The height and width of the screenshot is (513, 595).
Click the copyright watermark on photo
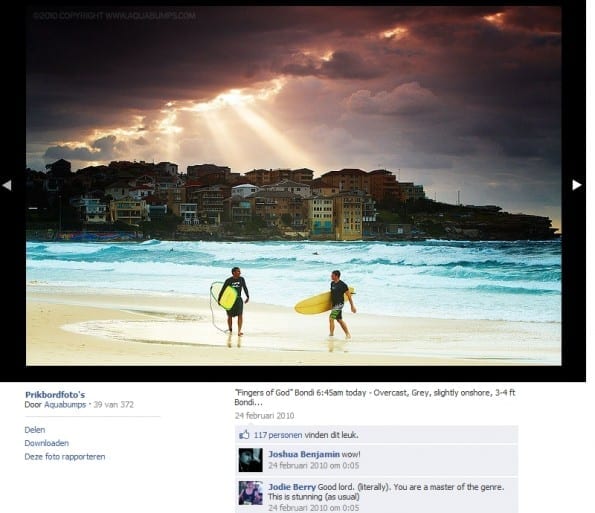click(x=114, y=16)
